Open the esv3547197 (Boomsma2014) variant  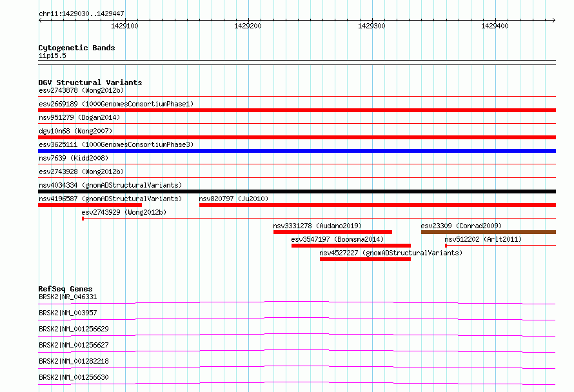[337, 239]
